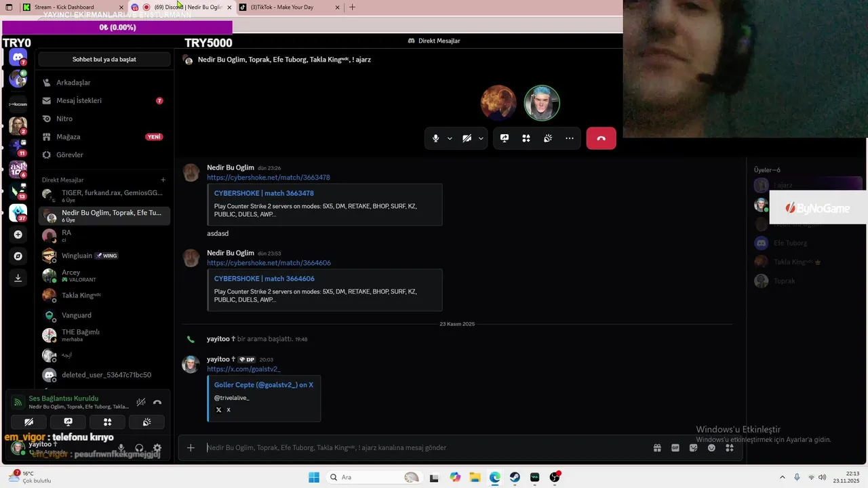Open taskbar Ara search box
Image resolution: width=868 pixels, height=488 pixels.
(x=373, y=477)
